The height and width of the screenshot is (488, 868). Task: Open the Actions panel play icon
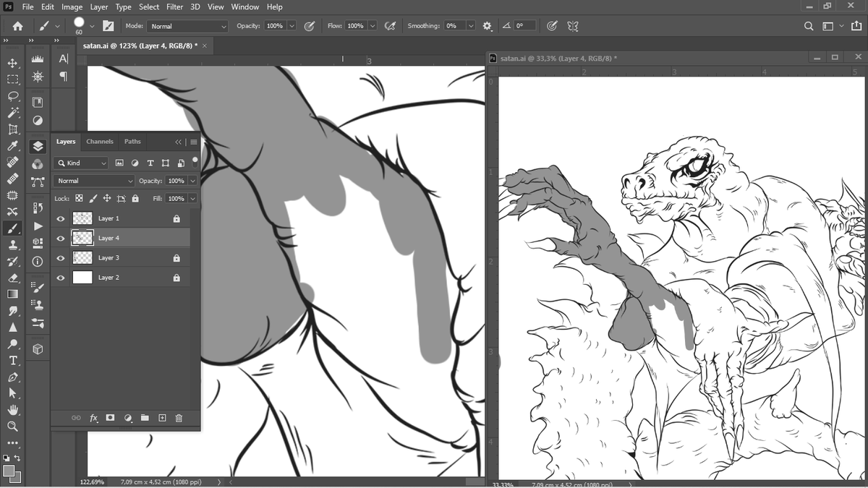click(38, 226)
